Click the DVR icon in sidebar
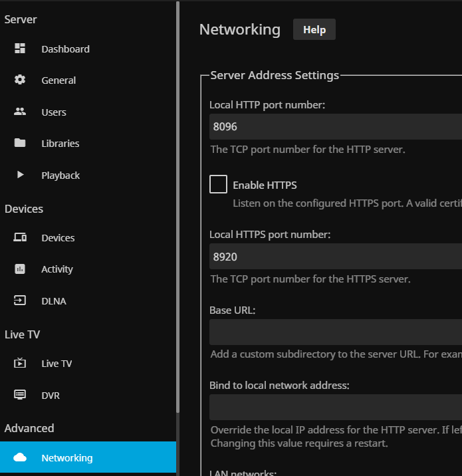462x476 pixels. (x=20, y=395)
